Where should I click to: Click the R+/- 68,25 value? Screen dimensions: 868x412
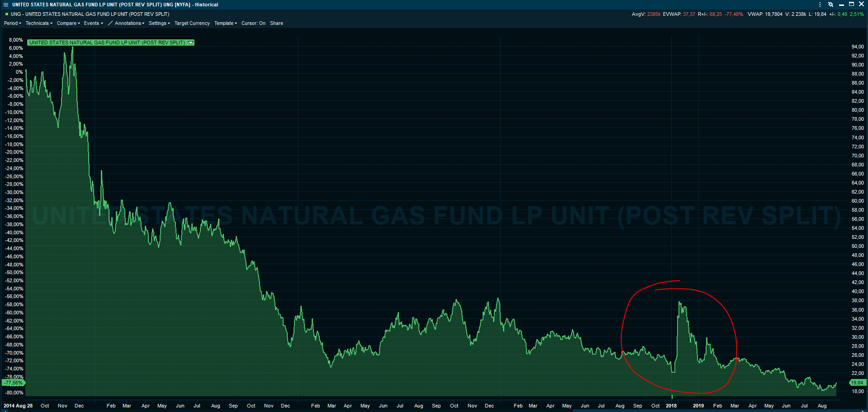tap(710, 14)
